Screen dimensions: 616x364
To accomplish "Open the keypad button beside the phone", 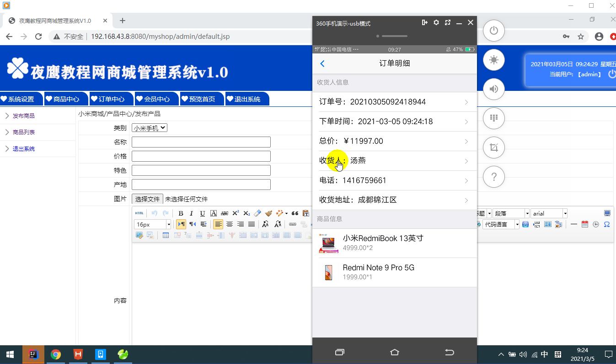I will point(493,118).
